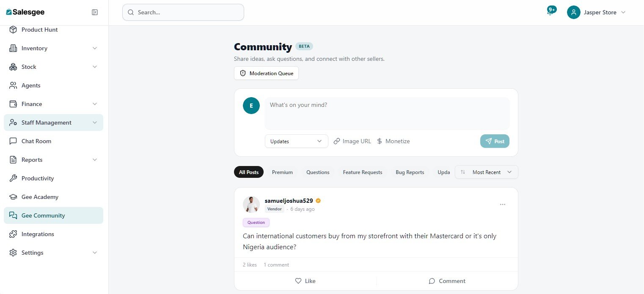Toggle Like on samueljoshua529's post
The image size is (644, 294).
[305, 281]
